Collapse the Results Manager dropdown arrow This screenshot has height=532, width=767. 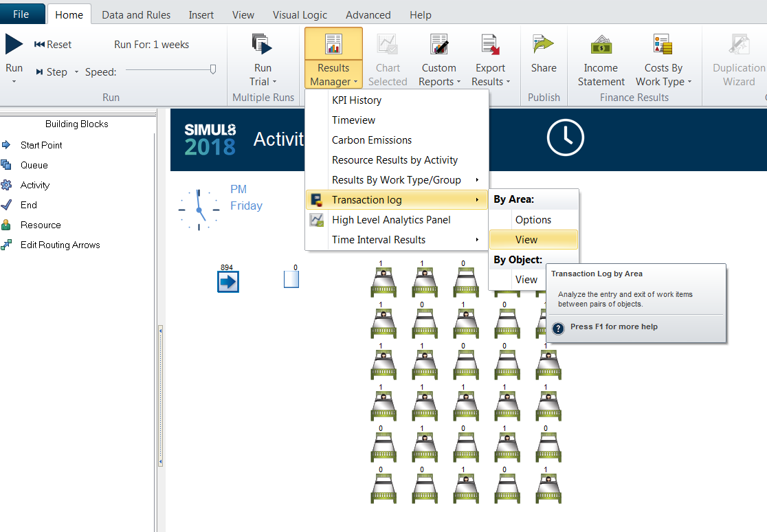tap(355, 82)
